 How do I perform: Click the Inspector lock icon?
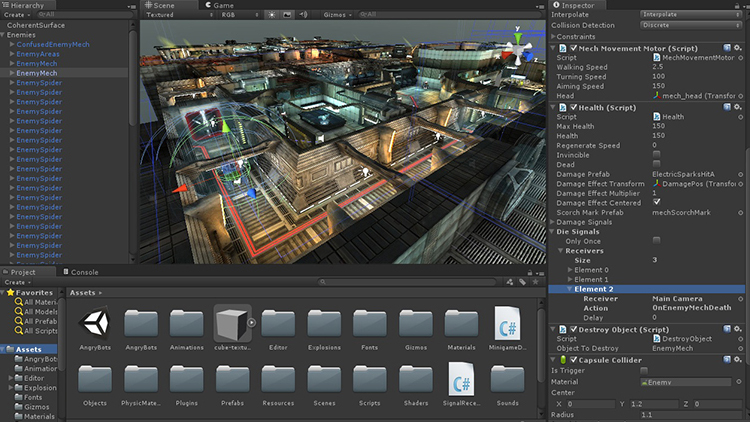pyautogui.click(x=737, y=5)
